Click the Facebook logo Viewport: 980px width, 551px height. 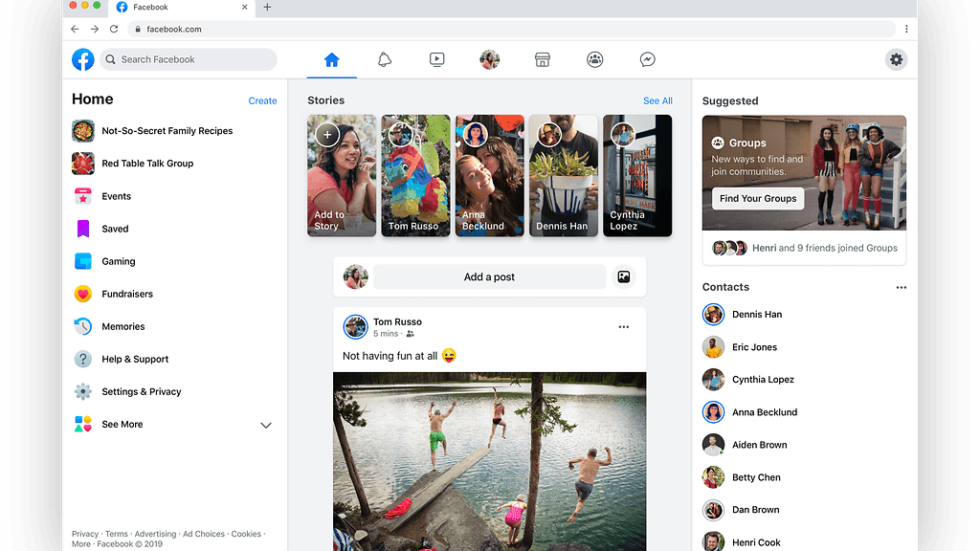[83, 60]
